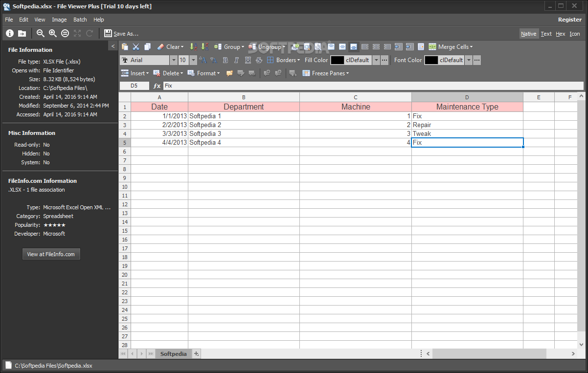This screenshot has height=373, width=588.
Task: Toggle Strikethrough formatting
Action: click(x=259, y=60)
